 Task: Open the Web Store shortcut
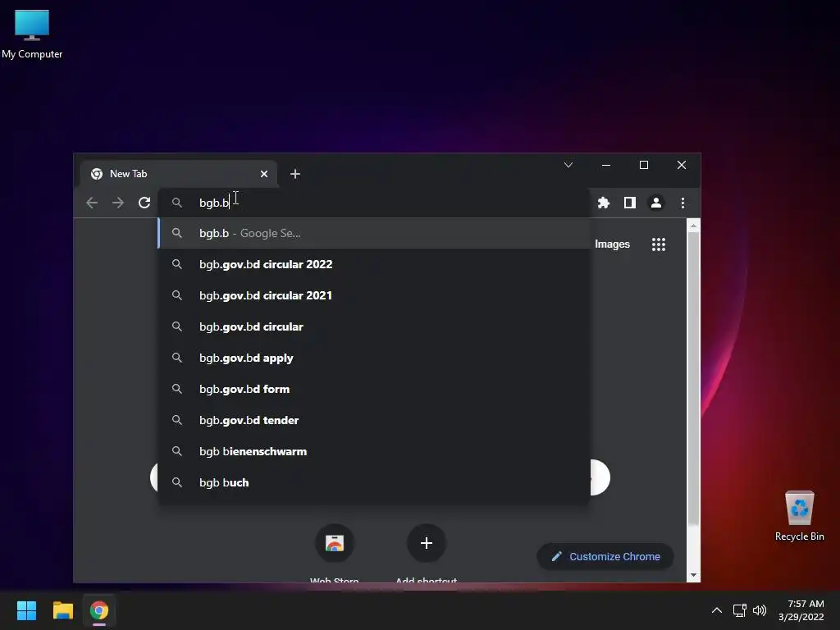(335, 543)
